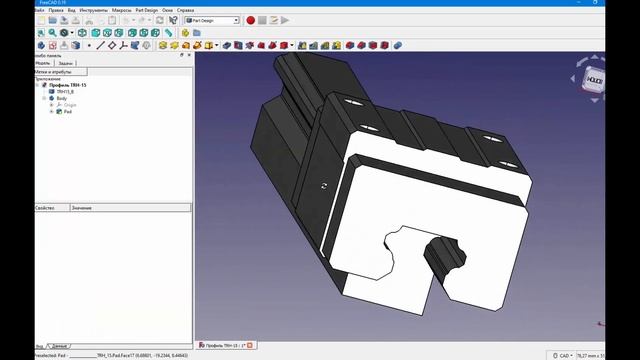Screen dimensions: 640x360
Task: Click the navigation cube face
Action: [594, 80]
